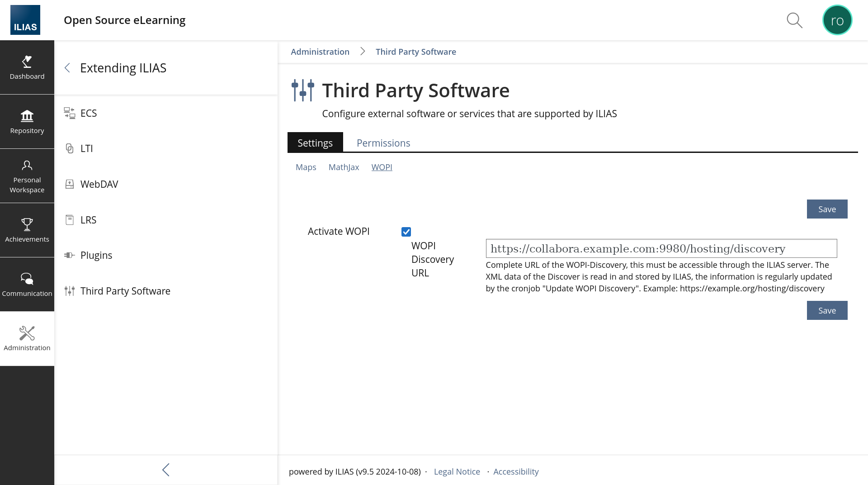868x485 pixels.
Task: Open the Legal Notice footer link
Action: click(x=457, y=471)
